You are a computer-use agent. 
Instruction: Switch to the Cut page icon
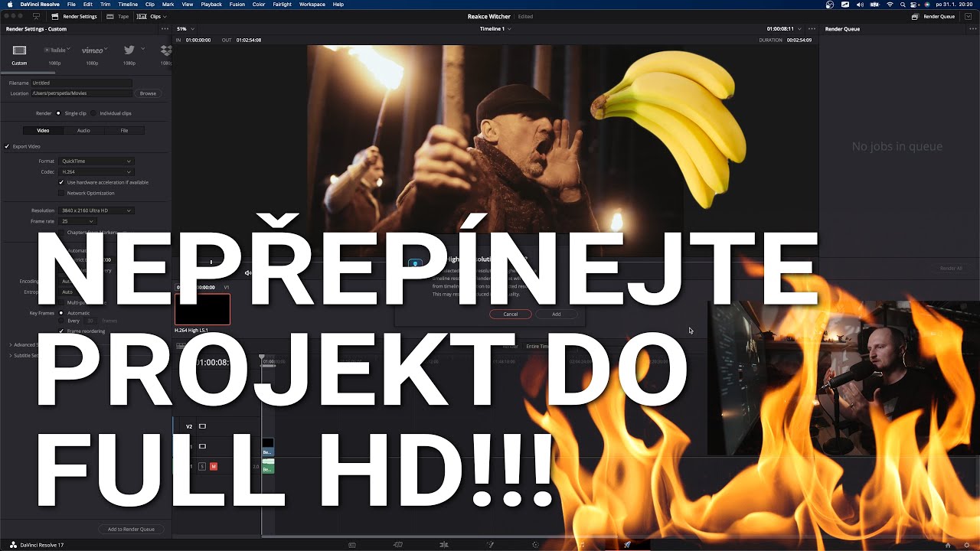(x=397, y=545)
